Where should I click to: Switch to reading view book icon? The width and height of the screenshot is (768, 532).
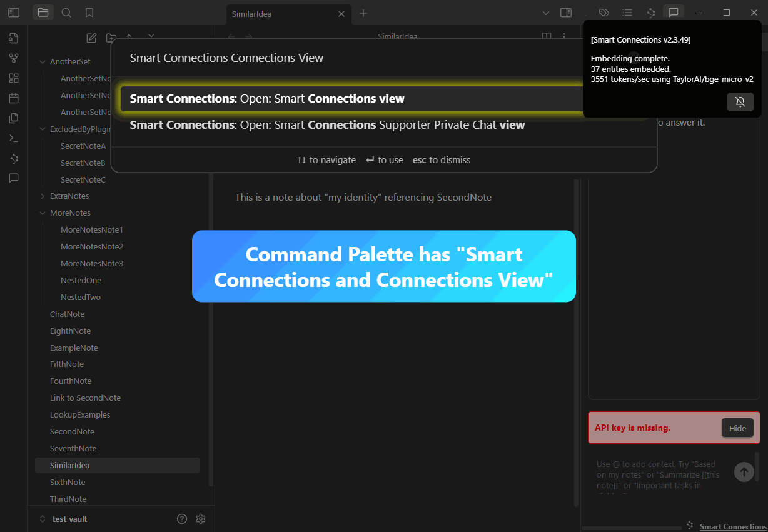(x=547, y=37)
